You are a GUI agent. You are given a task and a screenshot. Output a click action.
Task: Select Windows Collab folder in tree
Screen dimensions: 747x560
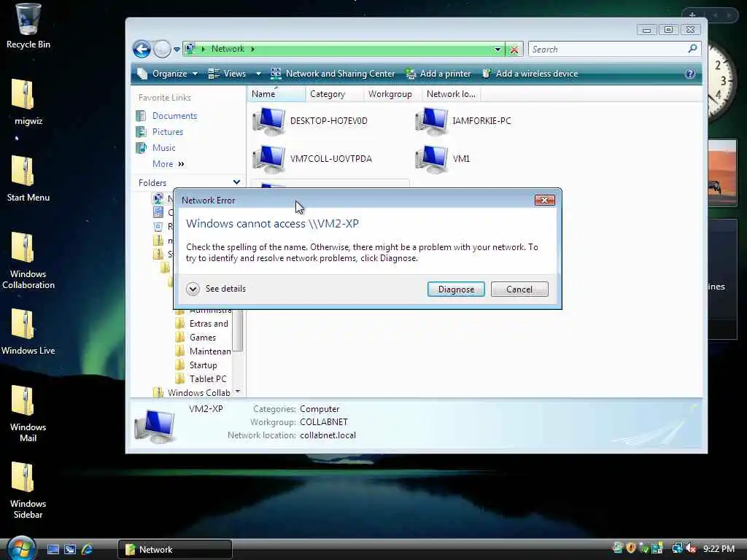click(x=192, y=393)
